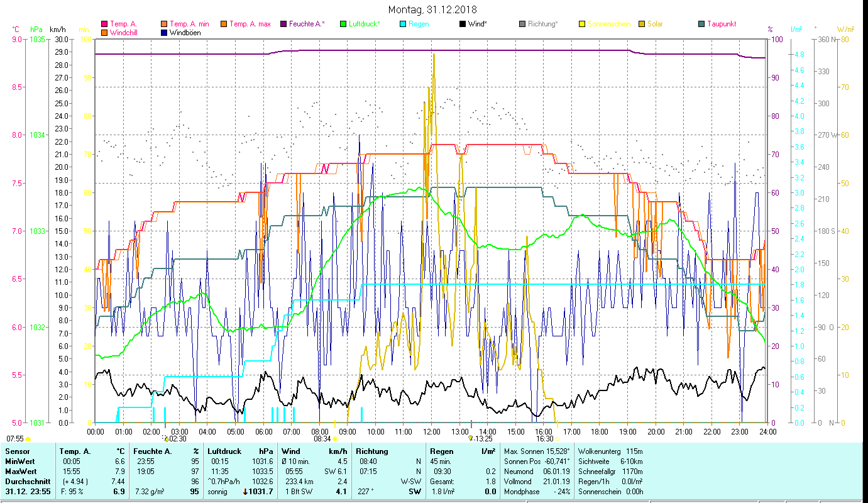Viewport: 868px width, 503px height.
Task: Select the Taupunkt legend label
Action: pyautogui.click(x=721, y=25)
